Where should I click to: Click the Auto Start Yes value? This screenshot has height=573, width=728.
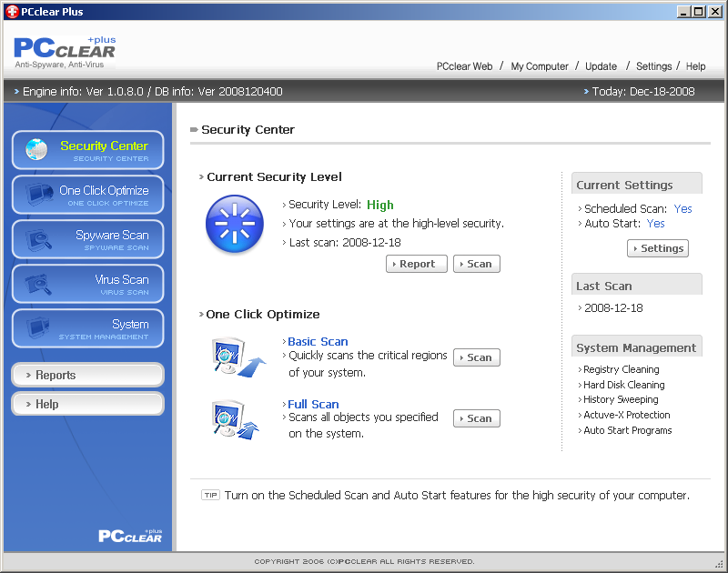(655, 224)
